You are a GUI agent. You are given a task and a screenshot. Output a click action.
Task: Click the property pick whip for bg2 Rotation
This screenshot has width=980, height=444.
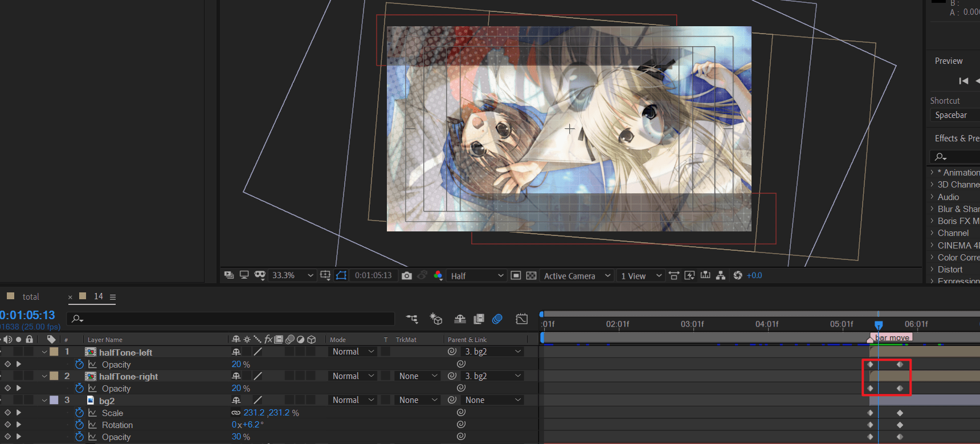[x=461, y=425]
